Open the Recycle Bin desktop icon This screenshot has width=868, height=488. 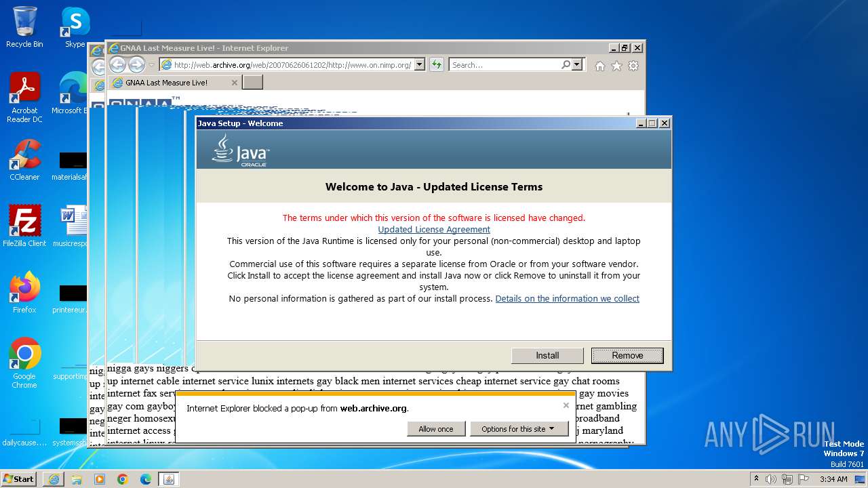[x=24, y=27]
